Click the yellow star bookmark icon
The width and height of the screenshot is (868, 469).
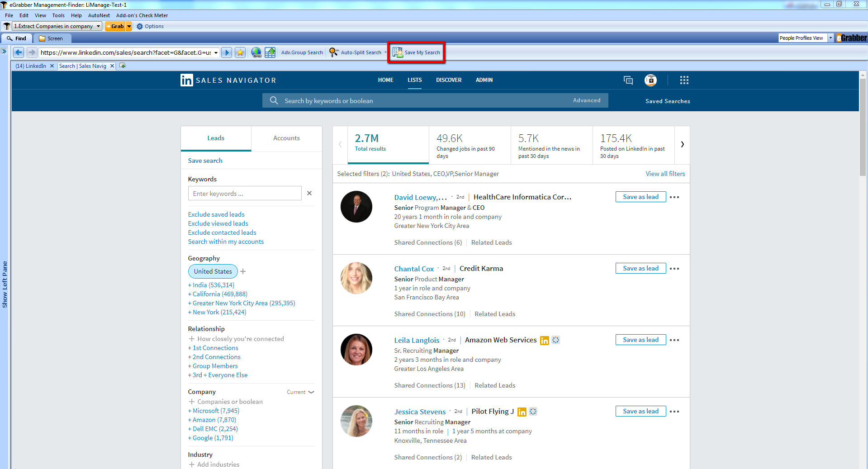[240, 52]
